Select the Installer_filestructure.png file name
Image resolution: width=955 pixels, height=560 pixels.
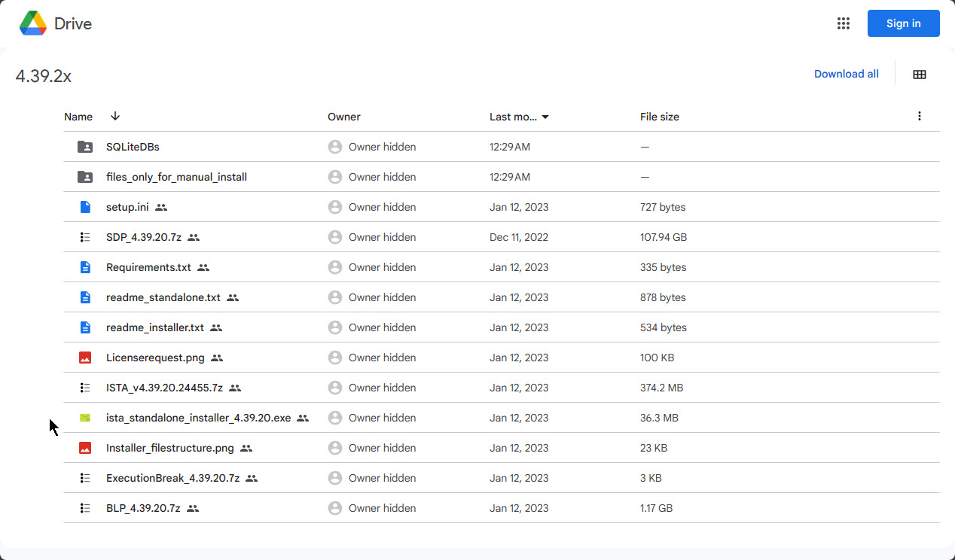(x=170, y=448)
